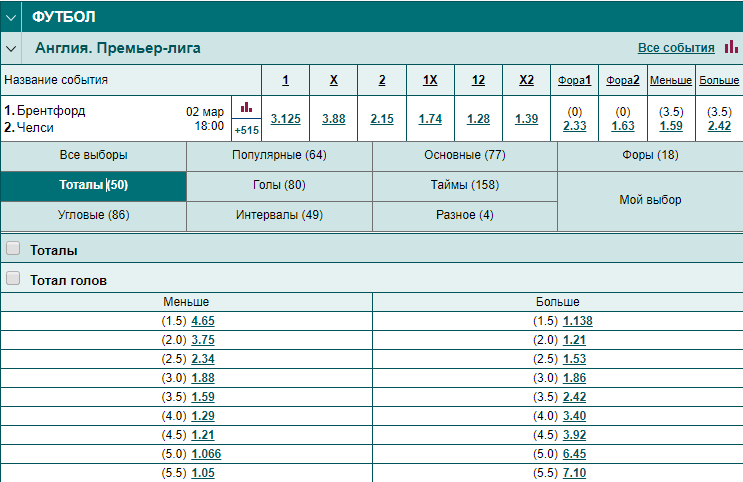Image resolution: width=743 pixels, height=482 pixels.
Task: Select double chance 12 odds 1.28
Action: pos(479,119)
